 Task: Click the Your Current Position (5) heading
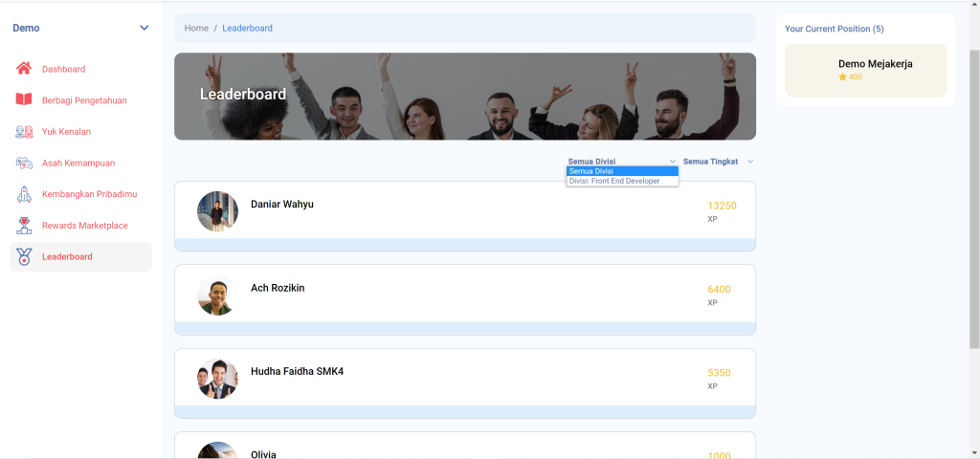click(835, 29)
